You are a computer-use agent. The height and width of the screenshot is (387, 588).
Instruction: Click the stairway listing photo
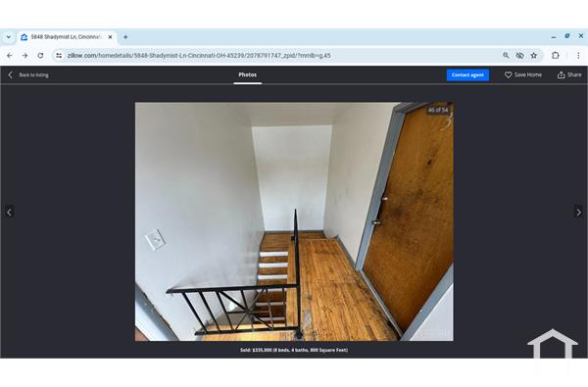tap(294, 221)
